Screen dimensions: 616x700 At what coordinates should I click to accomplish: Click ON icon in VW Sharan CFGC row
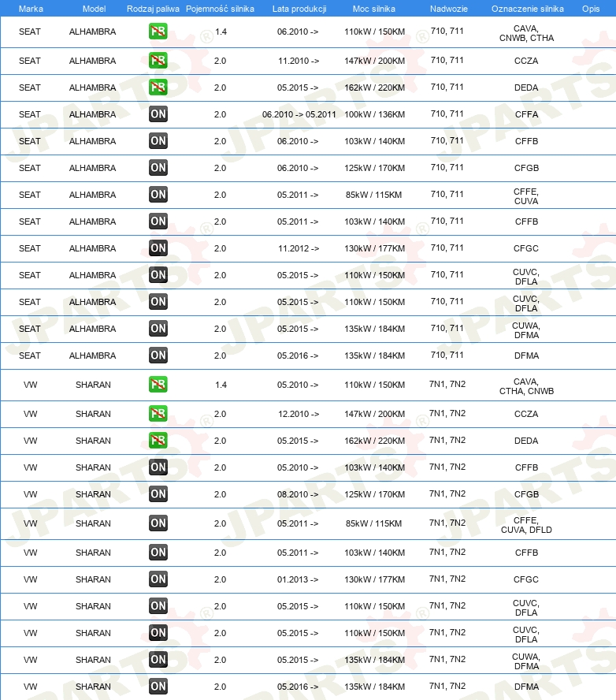158,579
